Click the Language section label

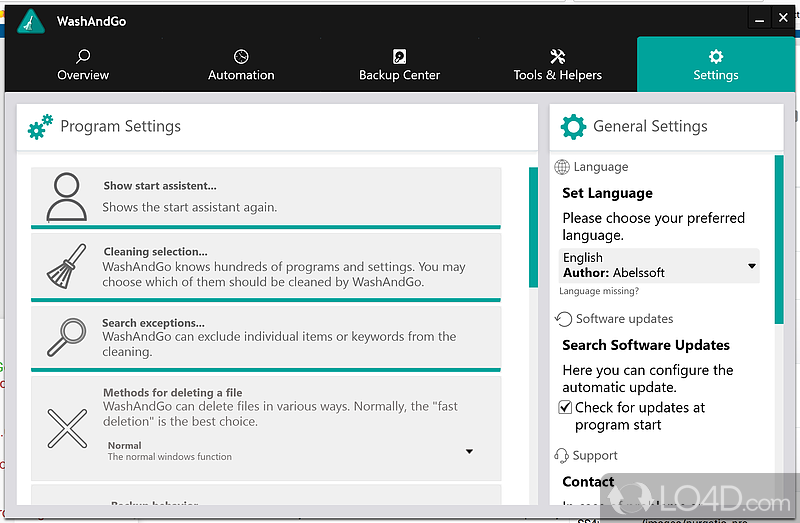click(x=601, y=167)
